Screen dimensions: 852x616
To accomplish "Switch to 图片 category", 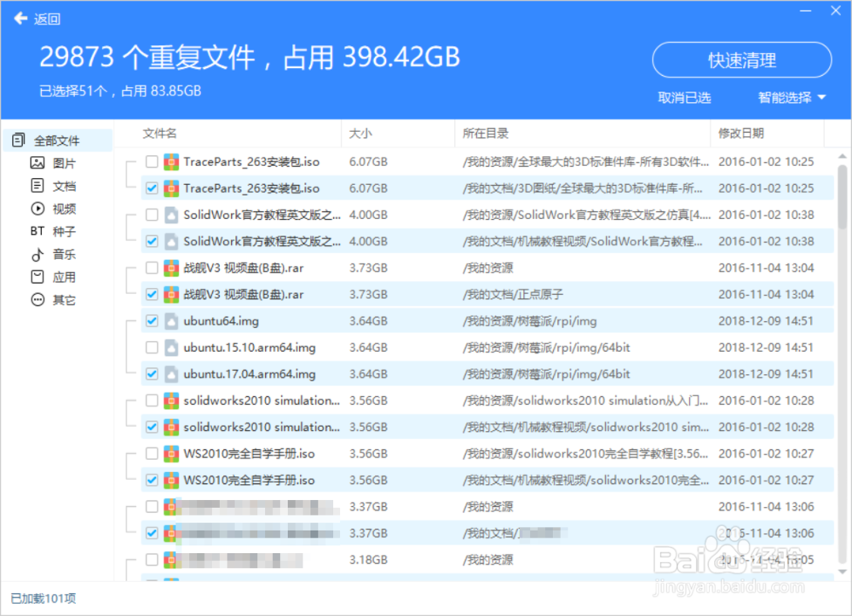I will [x=64, y=163].
